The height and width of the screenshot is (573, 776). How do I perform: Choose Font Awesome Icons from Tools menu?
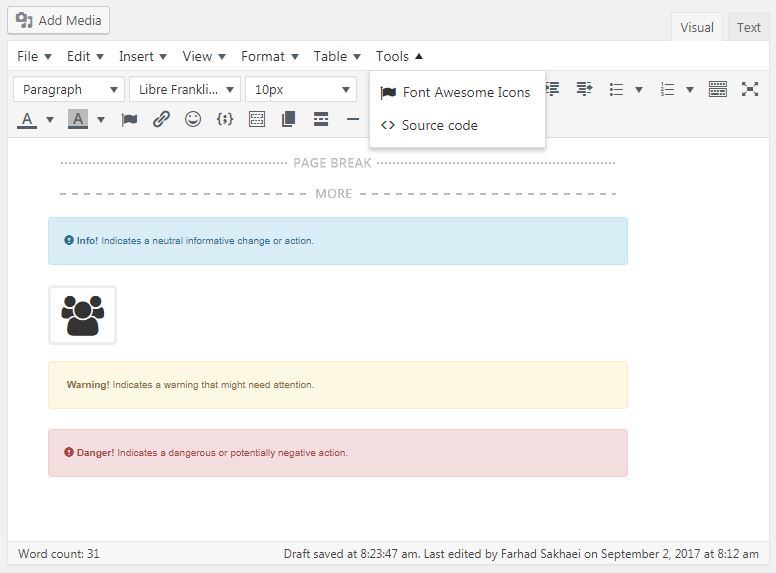click(x=457, y=93)
